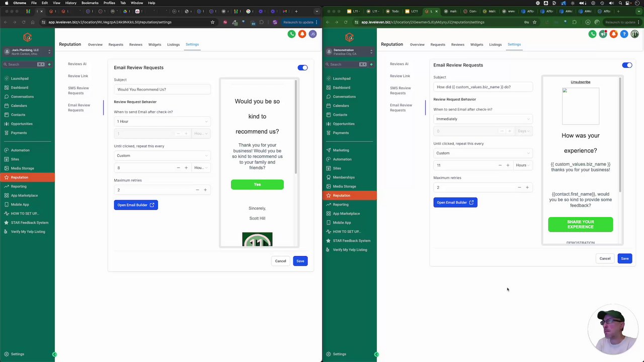Select SMS Review Requests in Joe's Plumbing settings
The height and width of the screenshot is (362, 644).
point(78,90)
